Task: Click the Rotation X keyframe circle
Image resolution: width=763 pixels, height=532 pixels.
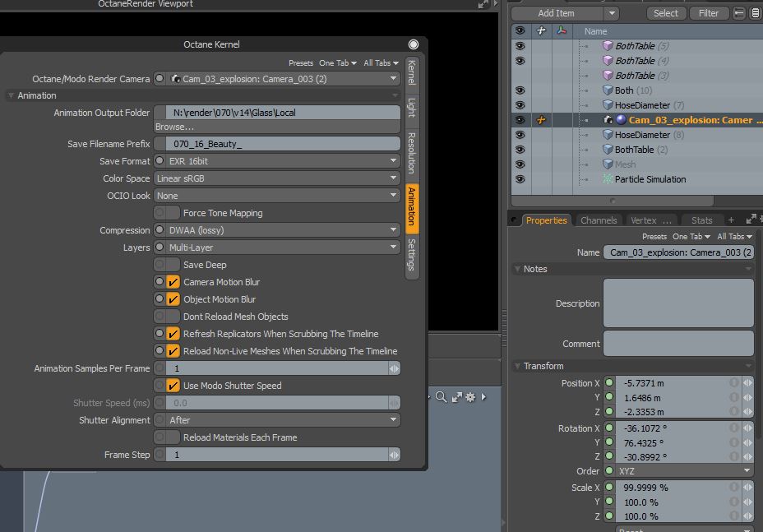Action: click(609, 428)
